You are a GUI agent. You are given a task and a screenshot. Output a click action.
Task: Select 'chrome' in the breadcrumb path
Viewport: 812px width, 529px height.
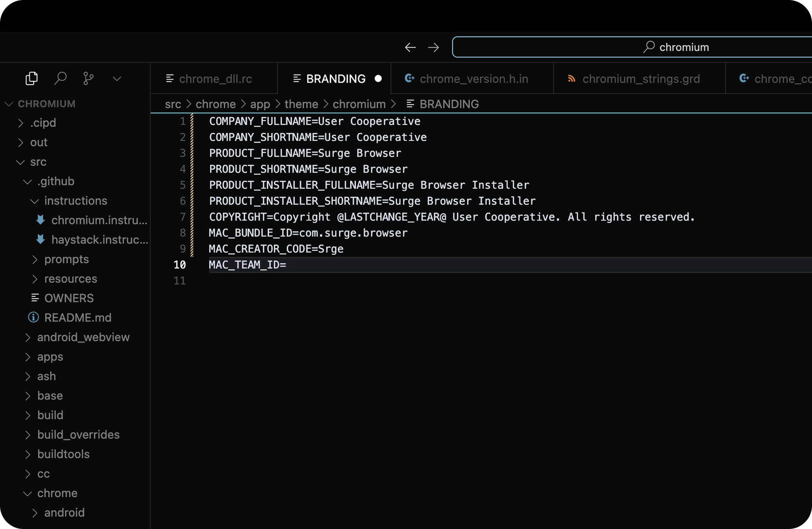[x=216, y=104]
